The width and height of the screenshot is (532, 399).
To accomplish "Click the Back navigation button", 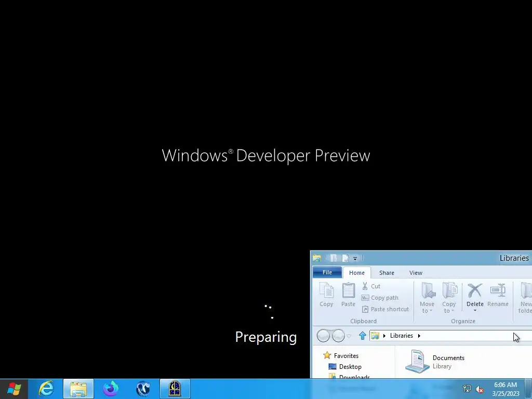I will pos(323,336).
